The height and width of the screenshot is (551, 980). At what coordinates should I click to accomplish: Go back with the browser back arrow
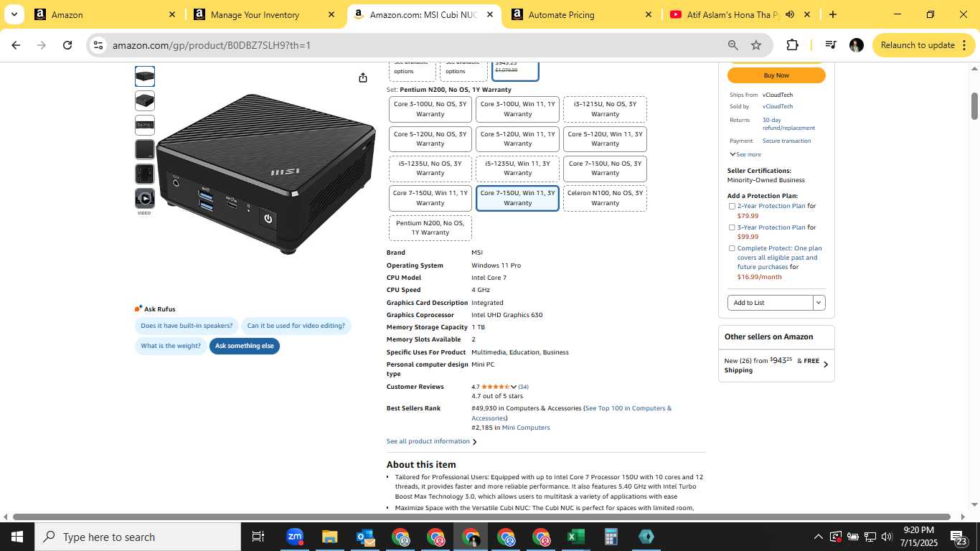point(16,45)
